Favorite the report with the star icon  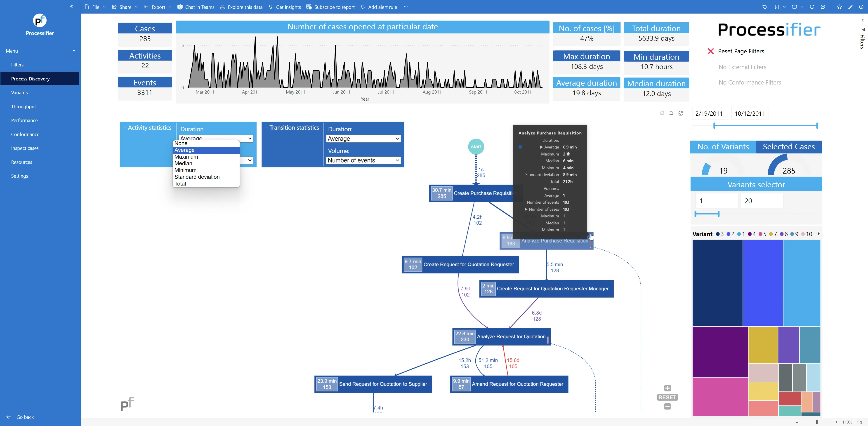pos(839,7)
